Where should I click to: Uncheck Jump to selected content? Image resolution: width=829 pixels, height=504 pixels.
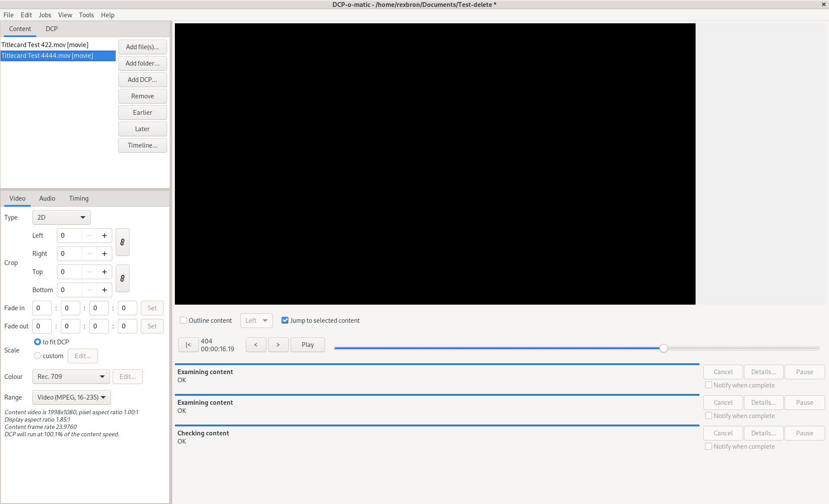coord(285,321)
